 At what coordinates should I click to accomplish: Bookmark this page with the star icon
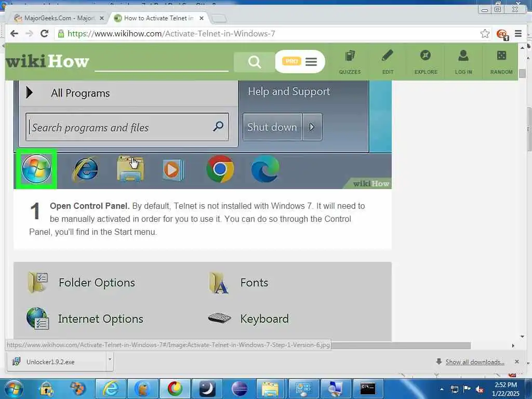click(x=485, y=34)
